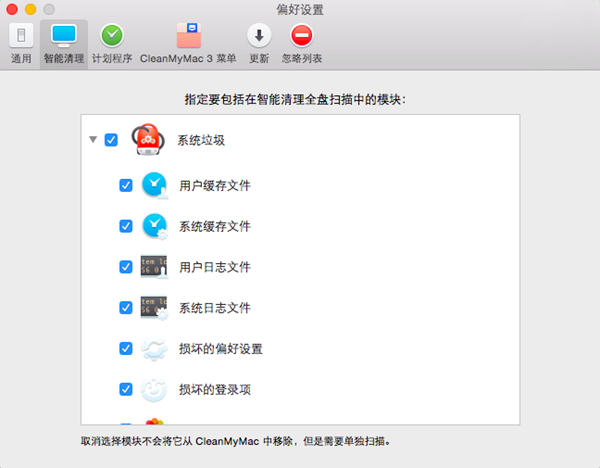The height and width of the screenshot is (468, 600).
Task: Close the 偏好设置 window with red button
Action: click(x=12, y=9)
